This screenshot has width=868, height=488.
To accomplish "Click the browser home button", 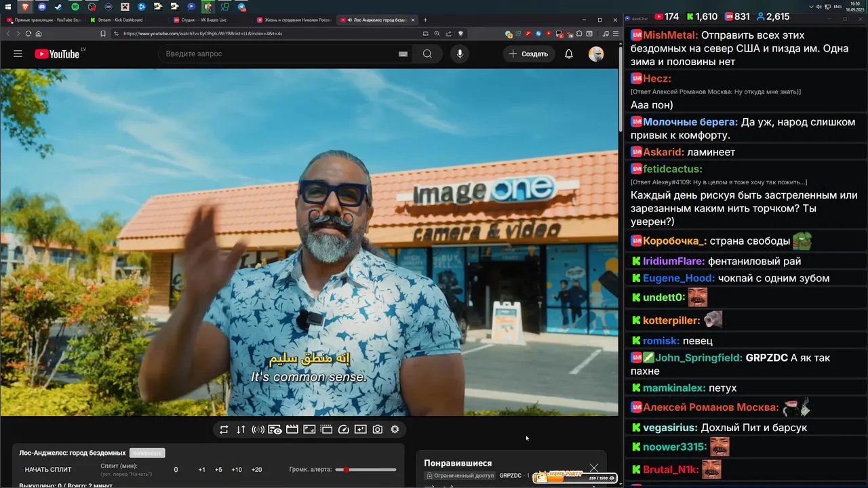I will click(39, 33).
